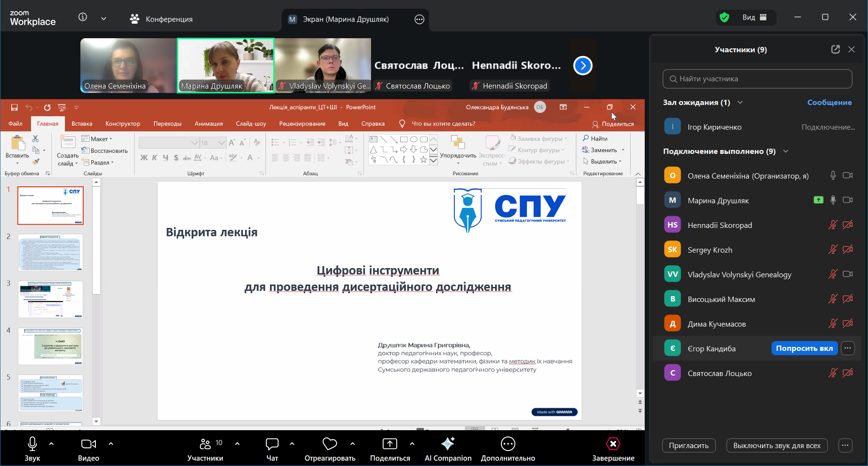Mute audio using the Звук microphone icon
Image resolution: width=868 pixels, height=466 pixels.
(x=32, y=443)
